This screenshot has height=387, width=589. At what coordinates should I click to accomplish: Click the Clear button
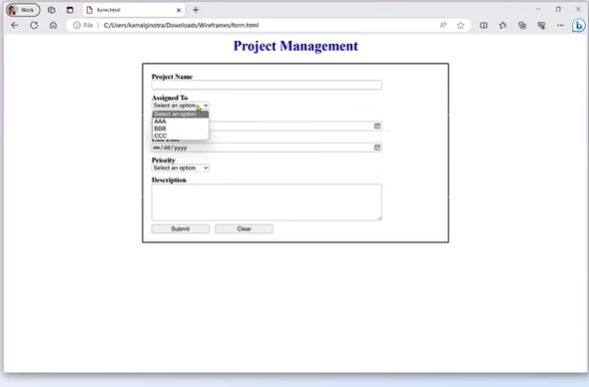(x=244, y=228)
